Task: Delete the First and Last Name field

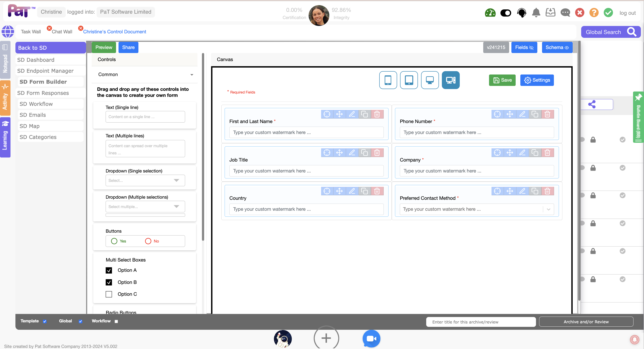Action: pyautogui.click(x=377, y=114)
